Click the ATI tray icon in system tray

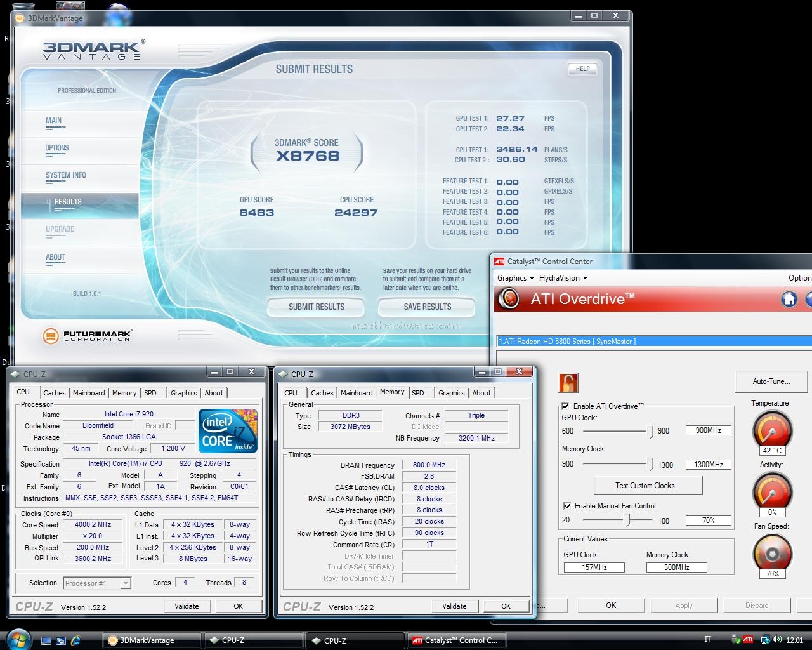click(748, 640)
